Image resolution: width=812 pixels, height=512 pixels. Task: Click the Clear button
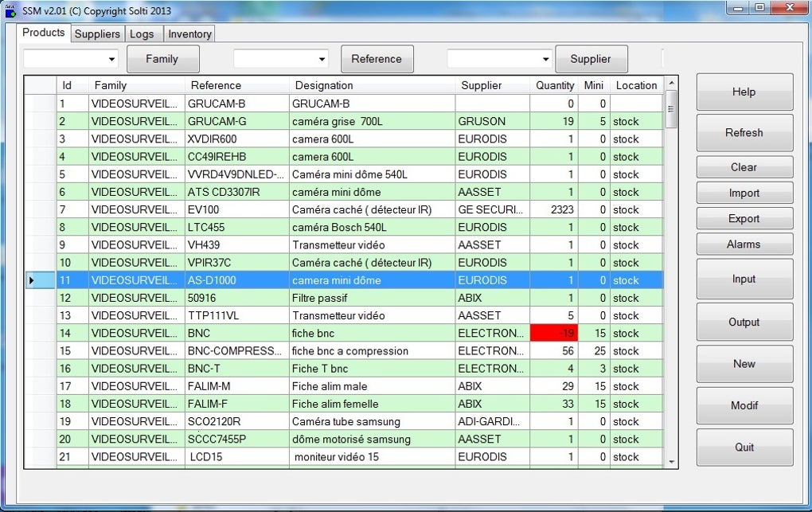[744, 167]
